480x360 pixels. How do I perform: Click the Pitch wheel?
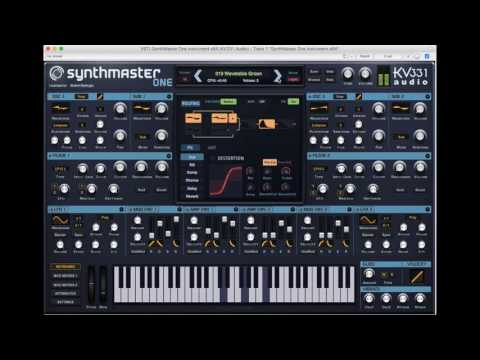[91, 284]
